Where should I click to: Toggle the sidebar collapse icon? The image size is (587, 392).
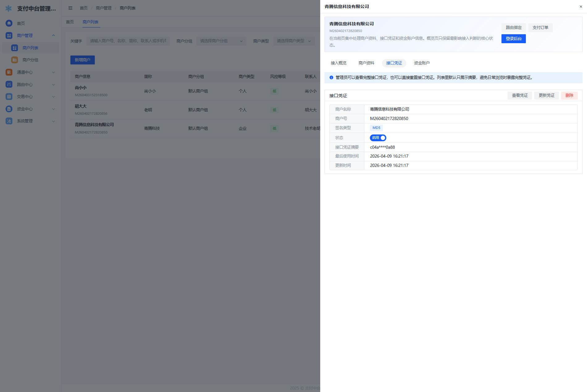click(x=70, y=8)
